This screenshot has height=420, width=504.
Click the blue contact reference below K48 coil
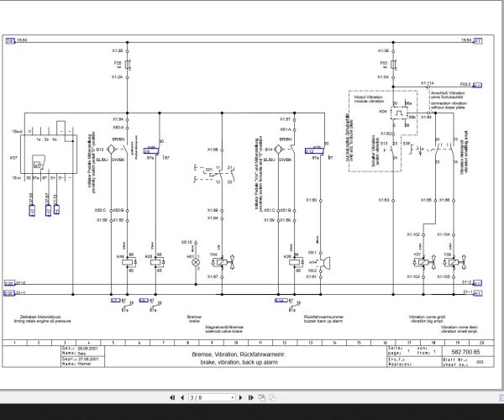point(115,300)
